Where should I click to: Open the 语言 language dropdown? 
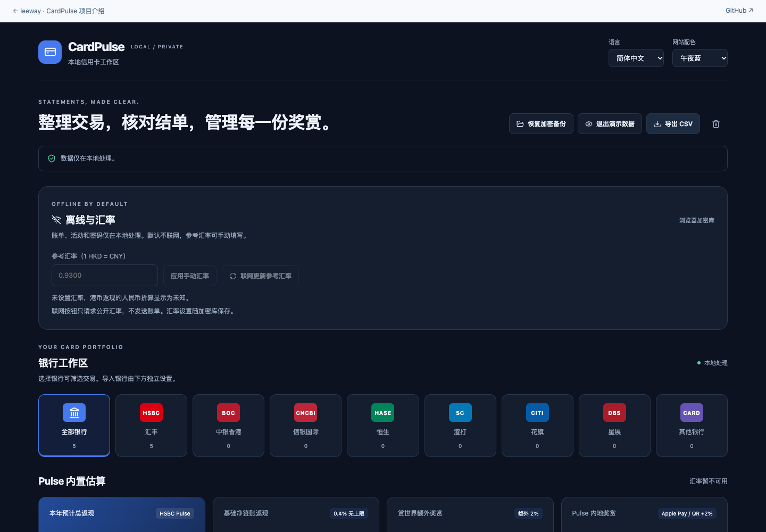(x=636, y=58)
